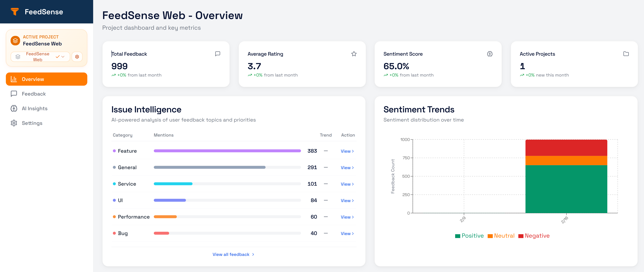
Task: Open the Settings section from sidebar
Action: [32, 123]
